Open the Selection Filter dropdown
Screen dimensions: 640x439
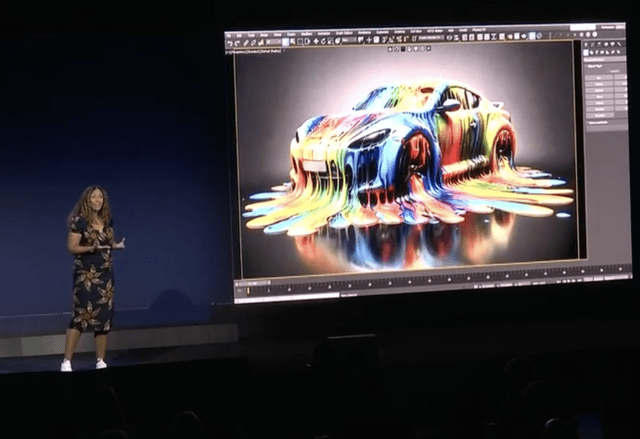[x=273, y=42]
